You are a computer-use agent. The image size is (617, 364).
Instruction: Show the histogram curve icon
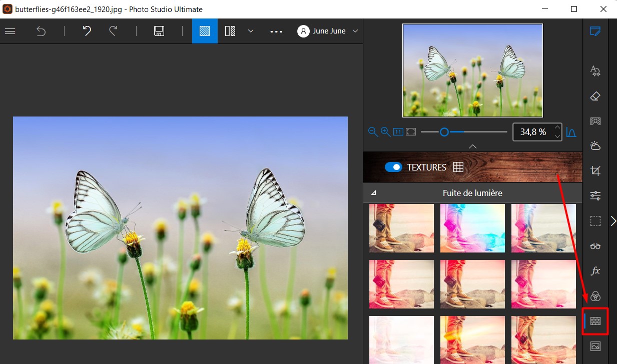point(571,132)
